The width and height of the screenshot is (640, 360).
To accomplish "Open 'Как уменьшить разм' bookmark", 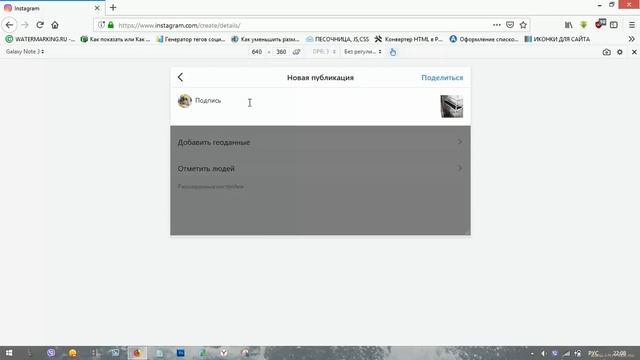I will click(265, 39).
